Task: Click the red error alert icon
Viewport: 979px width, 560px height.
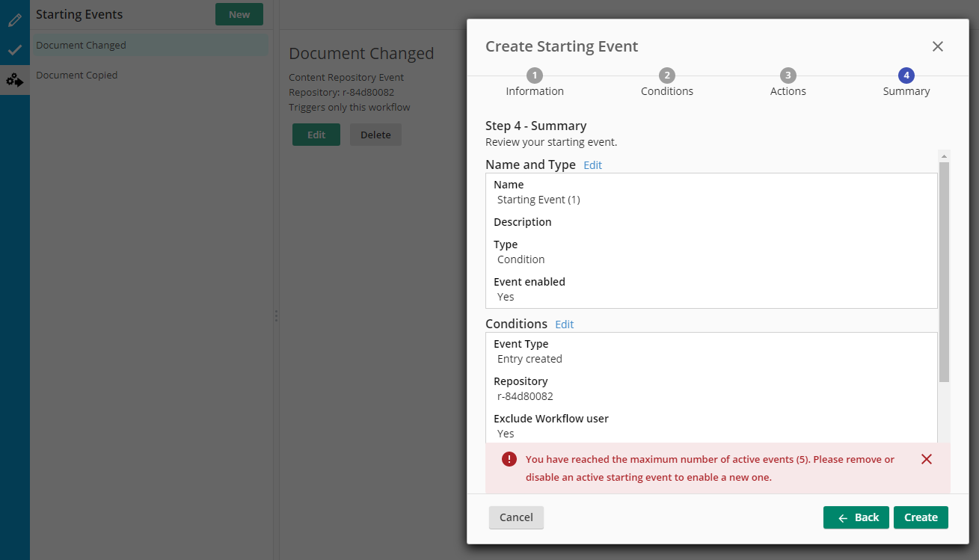Action: pos(509,459)
